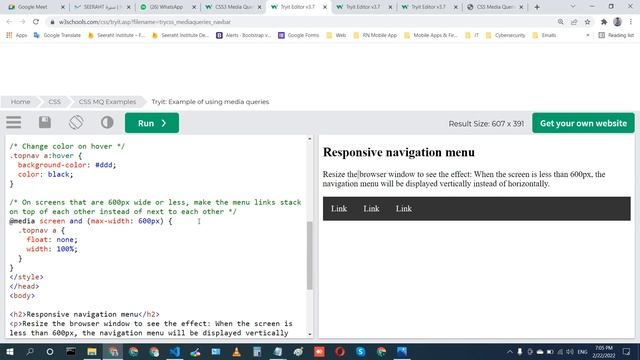Show hidden system tray icons
This screenshot has width=640, height=360.
click(509, 351)
